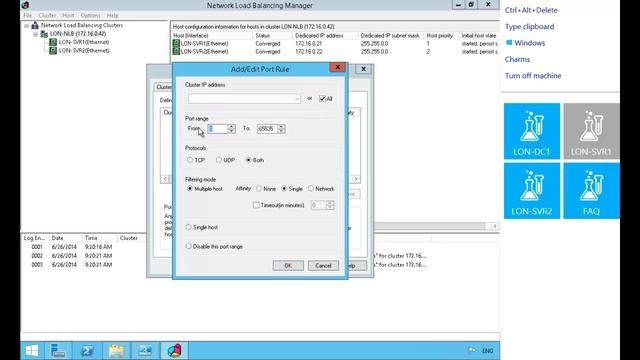
Task: Select the Both protocols radio button
Action: pos(248,160)
